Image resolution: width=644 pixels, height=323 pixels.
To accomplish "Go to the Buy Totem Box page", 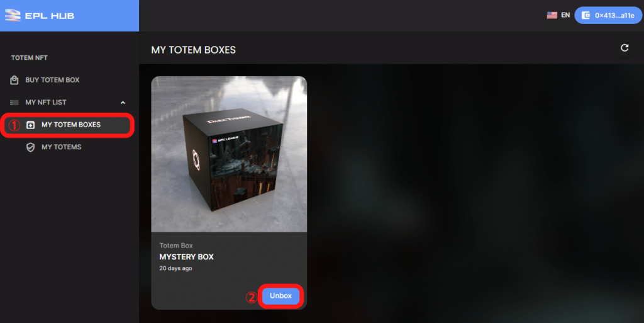I will pyautogui.click(x=52, y=80).
